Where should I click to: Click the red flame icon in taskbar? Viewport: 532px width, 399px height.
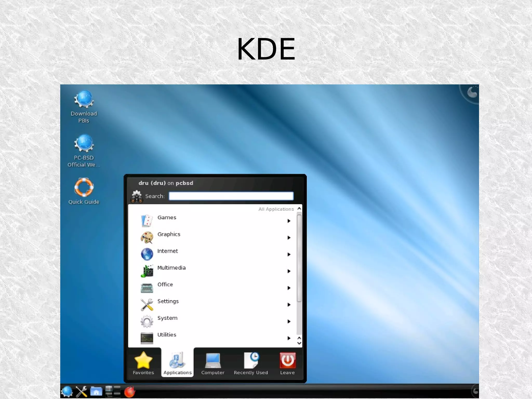pyautogui.click(x=129, y=392)
